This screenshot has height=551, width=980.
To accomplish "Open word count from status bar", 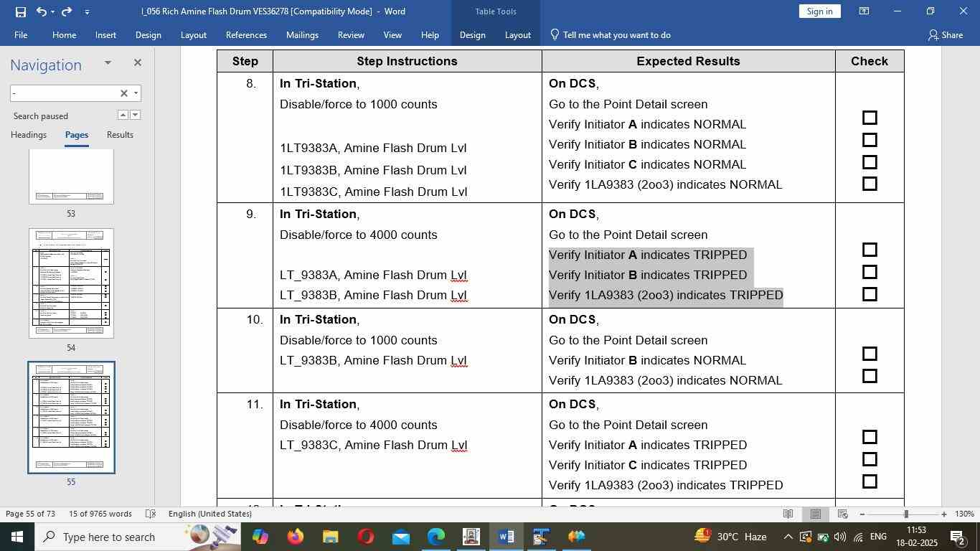I will [x=100, y=514].
